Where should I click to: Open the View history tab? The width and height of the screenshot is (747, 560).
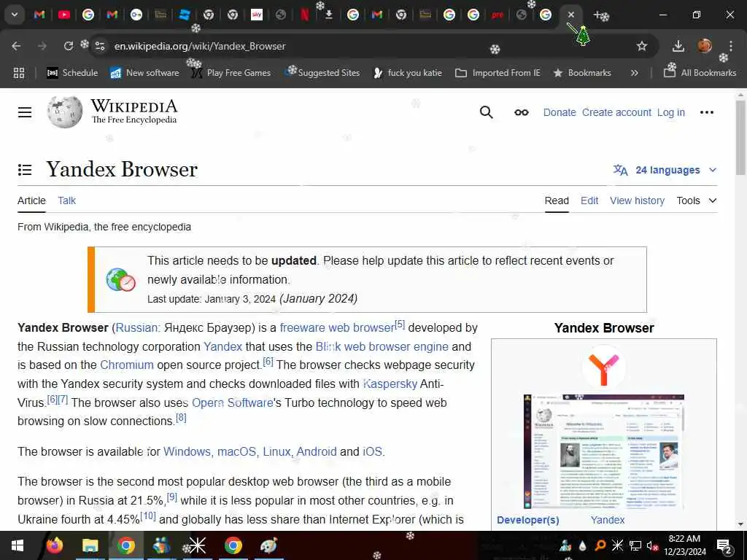637,201
